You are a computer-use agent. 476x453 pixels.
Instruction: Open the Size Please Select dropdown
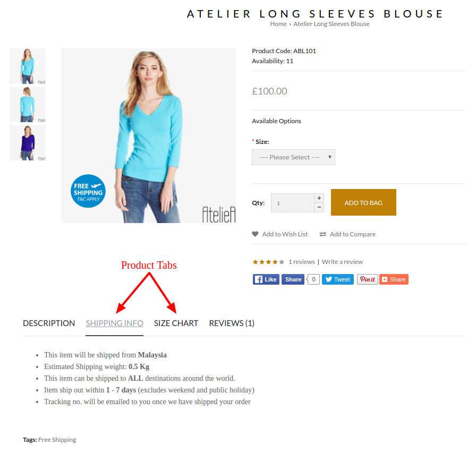click(x=293, y=157)
